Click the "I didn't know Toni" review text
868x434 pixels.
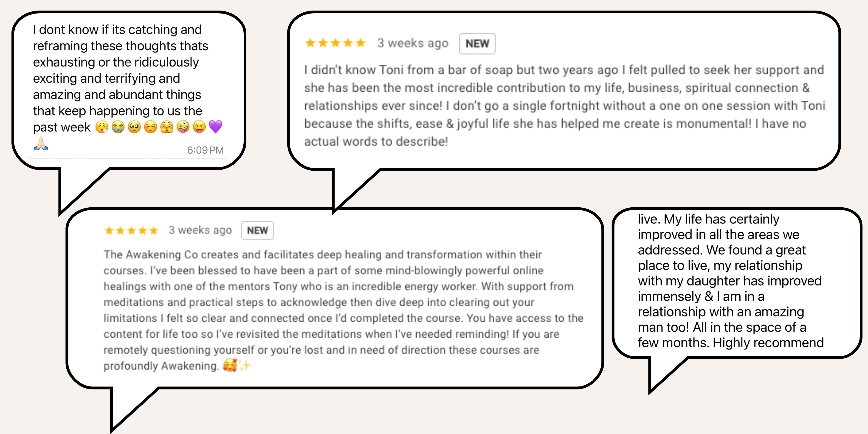point(564,105)
